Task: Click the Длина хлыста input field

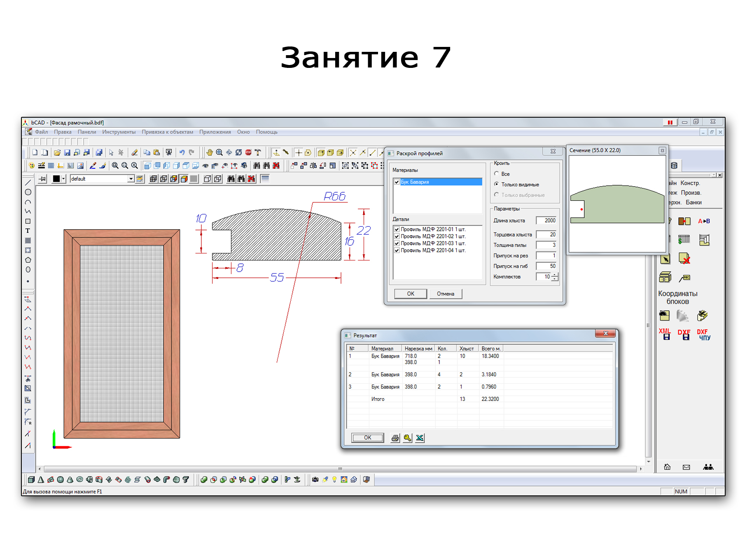Action: pos(546,221)
